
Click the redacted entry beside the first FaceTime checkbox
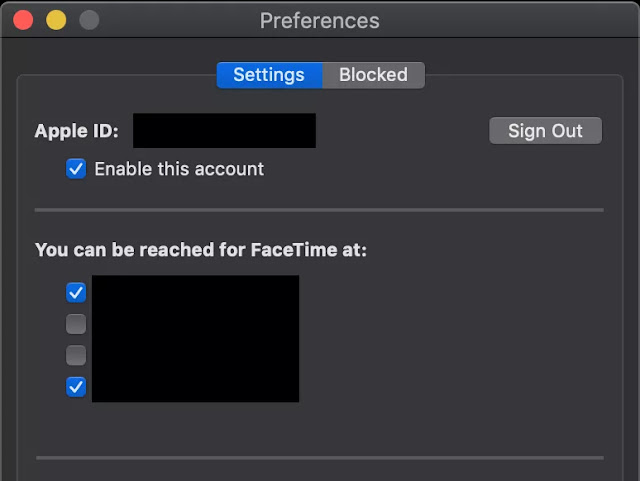(x=195, y=292)
